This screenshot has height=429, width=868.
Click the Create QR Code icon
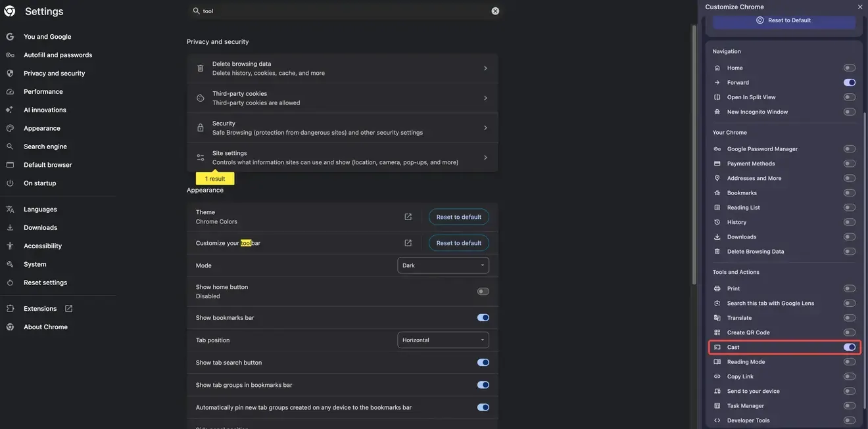(717, 332)
